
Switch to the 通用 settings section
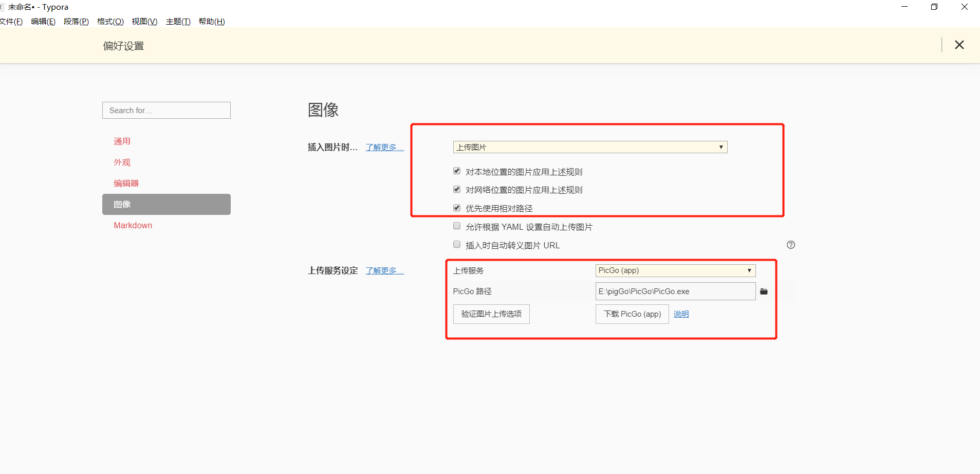[x=122, y=141]
